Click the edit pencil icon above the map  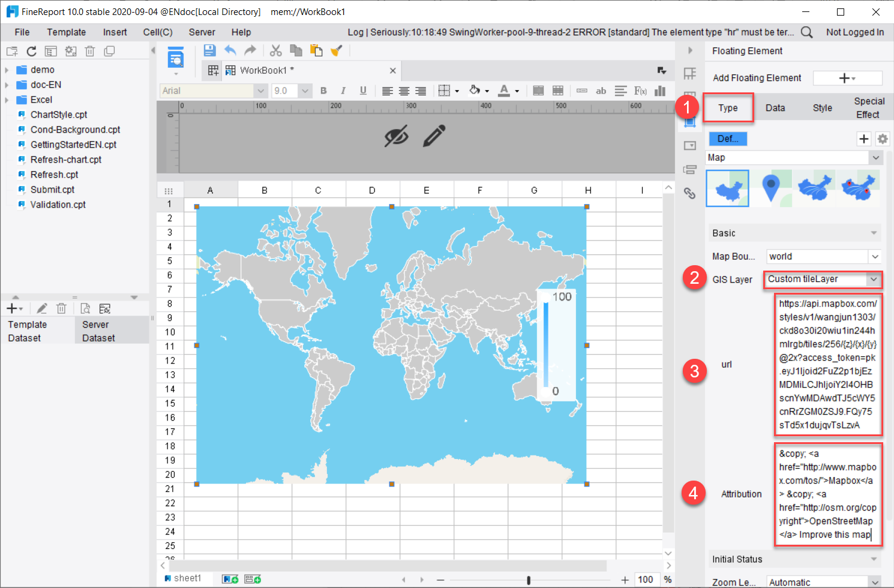(x=434, y=136)
